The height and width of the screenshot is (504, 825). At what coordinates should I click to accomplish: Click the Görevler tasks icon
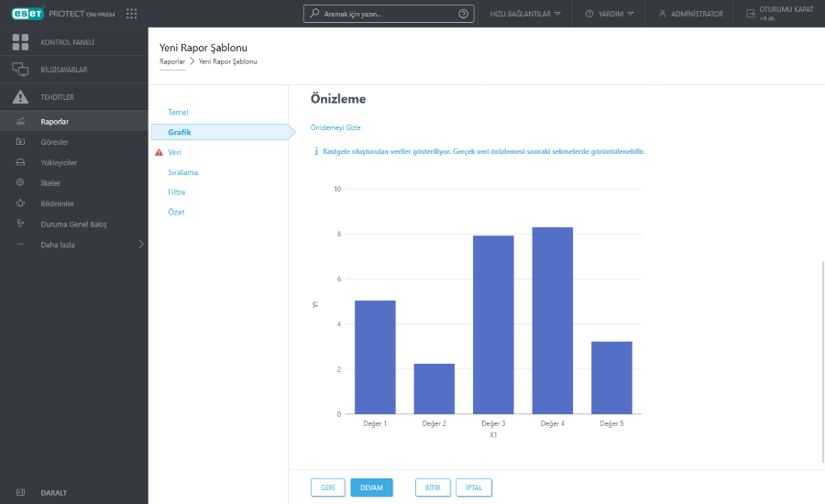[x=20, y=142]
